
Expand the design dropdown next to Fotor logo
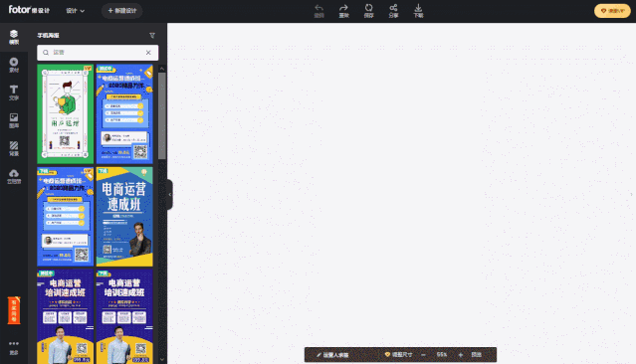pyautogui.click(x=75, y=11)
